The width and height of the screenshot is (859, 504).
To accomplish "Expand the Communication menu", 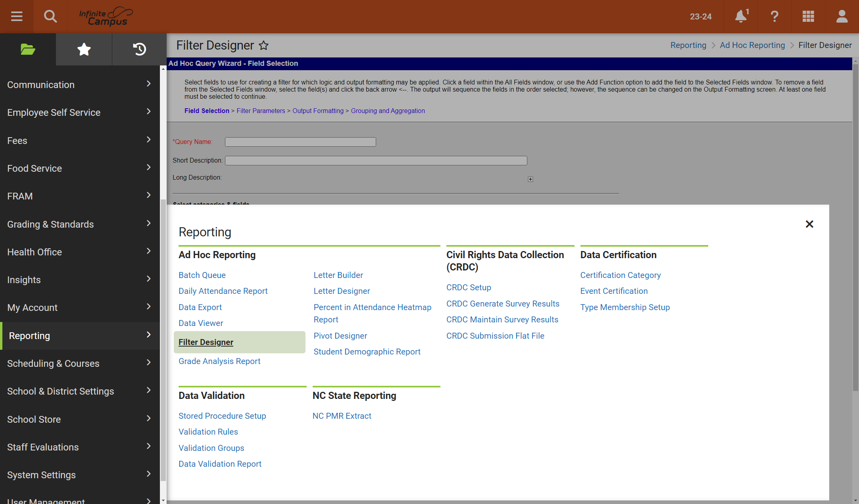I will [x=80, y=84].
